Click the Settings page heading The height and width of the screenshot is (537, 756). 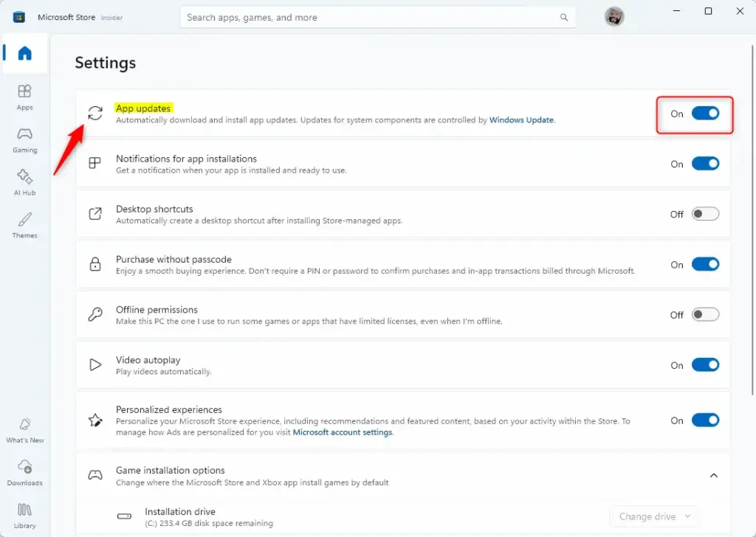click(105, 63)
